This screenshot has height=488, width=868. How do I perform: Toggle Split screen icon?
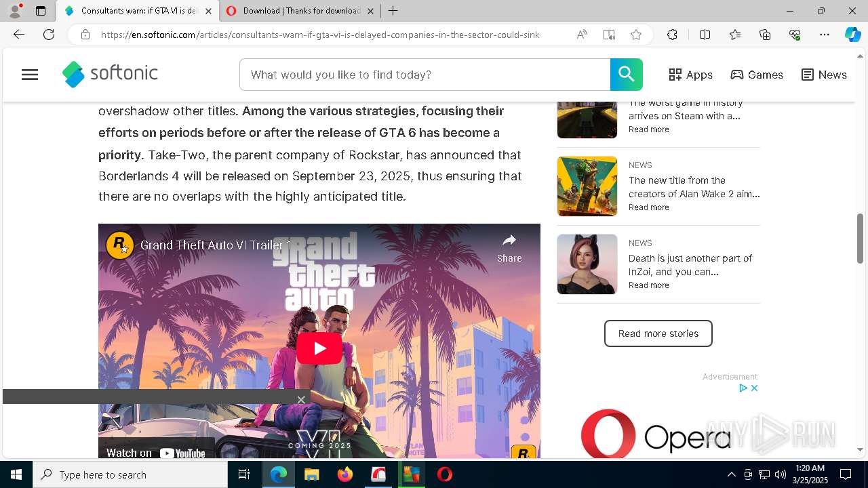click(x=705, y=35)
